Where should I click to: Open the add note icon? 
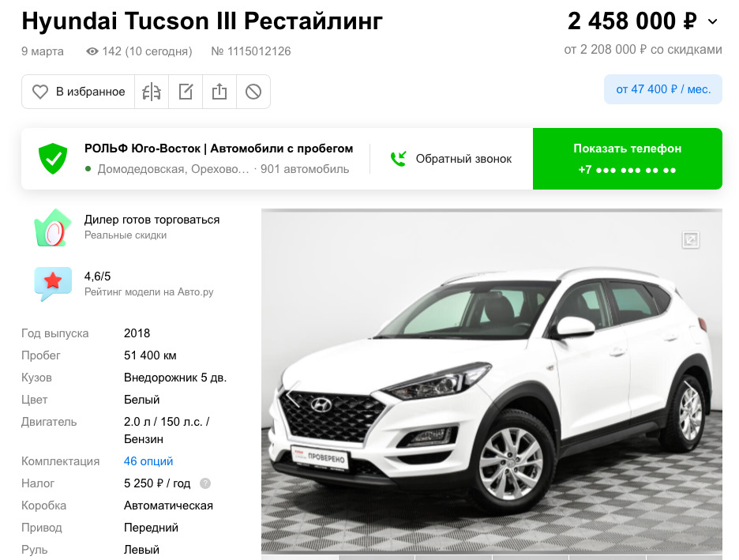(186, 92)
